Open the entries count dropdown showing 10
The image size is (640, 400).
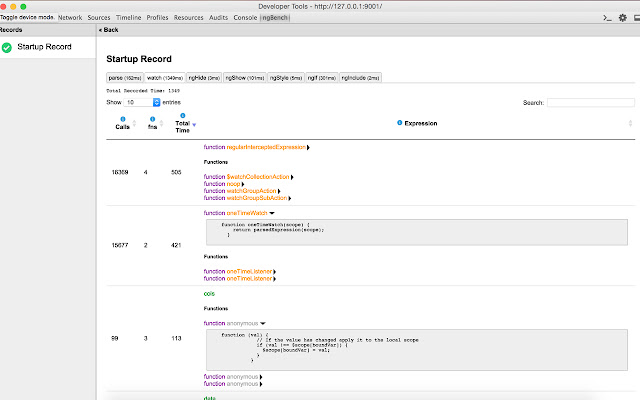[x=141, y=102]
